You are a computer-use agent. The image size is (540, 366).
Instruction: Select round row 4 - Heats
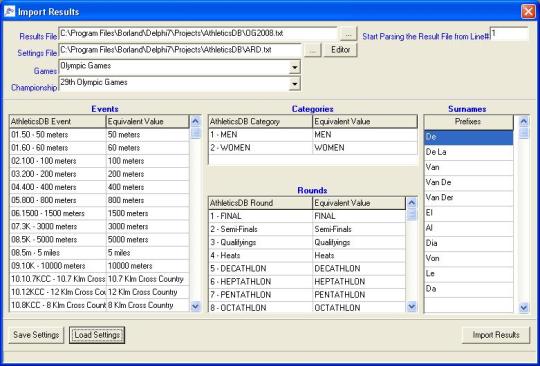click(x=307, y=255)
